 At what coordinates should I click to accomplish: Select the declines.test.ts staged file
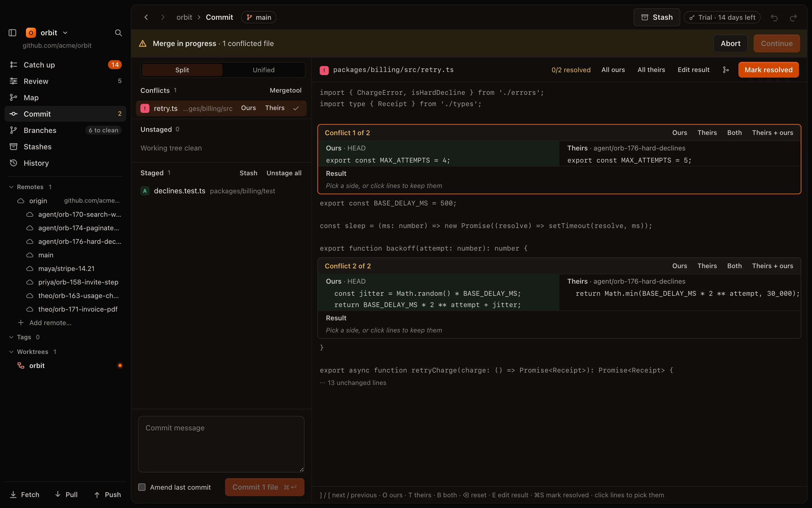click(x=221, y=191)
